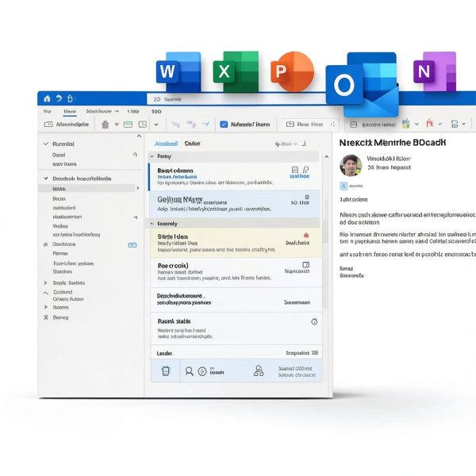Open the chevron dropdown after square clock icon

(x=156, y=125)
